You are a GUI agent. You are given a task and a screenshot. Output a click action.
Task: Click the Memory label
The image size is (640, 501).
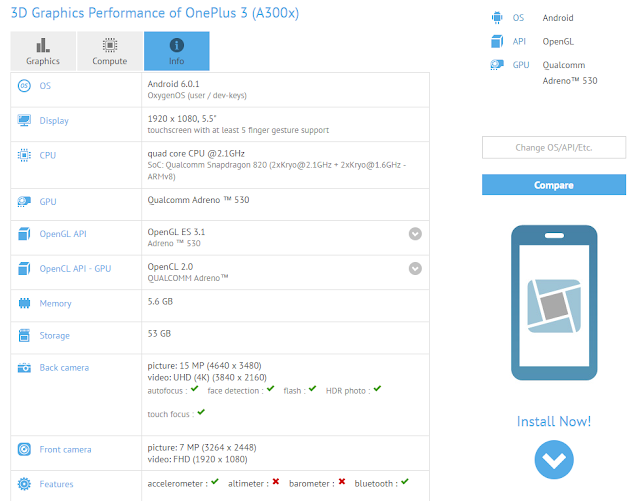[55, 303]
